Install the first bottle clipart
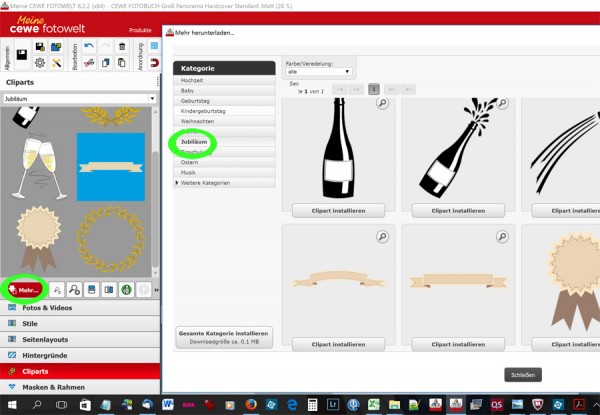Viewport: 600px width, 415px height. [x=338, y=211]
